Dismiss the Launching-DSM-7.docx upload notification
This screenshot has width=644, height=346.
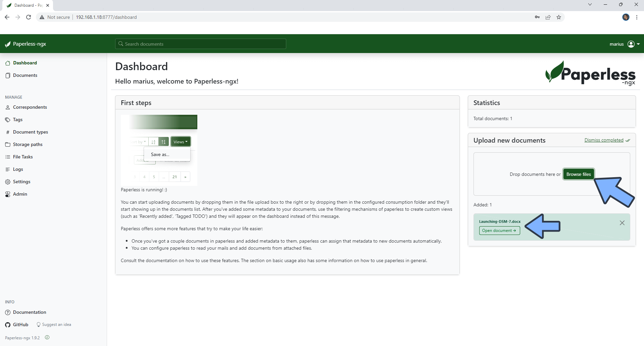(x=622, y=223)
